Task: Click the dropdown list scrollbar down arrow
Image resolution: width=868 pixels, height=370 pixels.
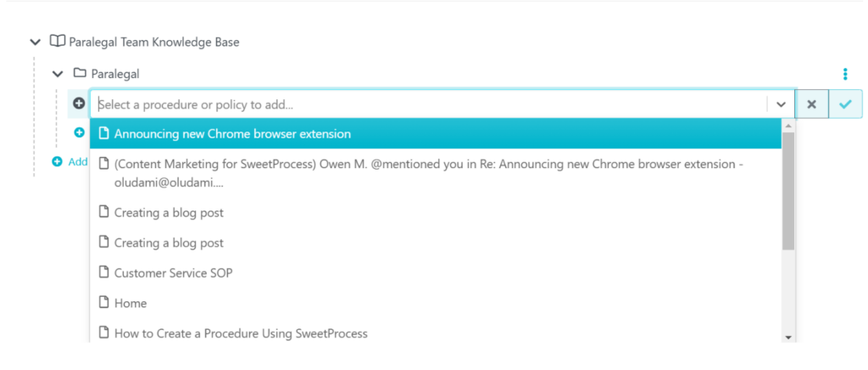Action: pos(788,337)
